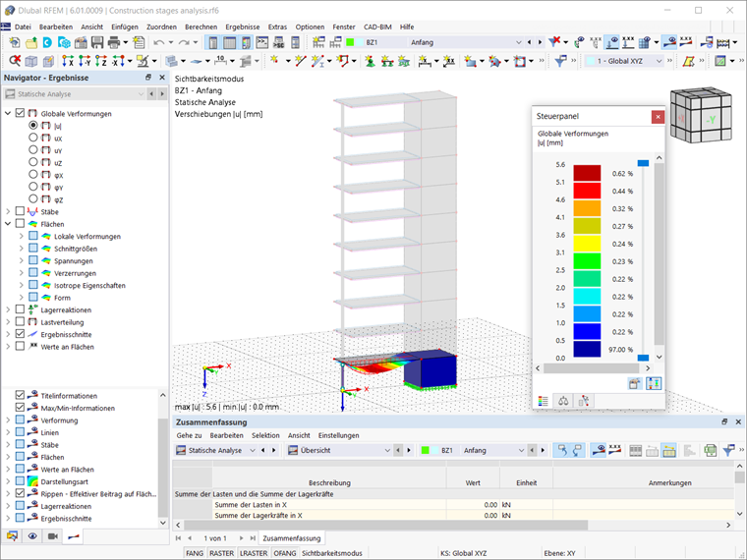
Task: Select the Zusammenfassung tab at bottom
Action: 292,538
